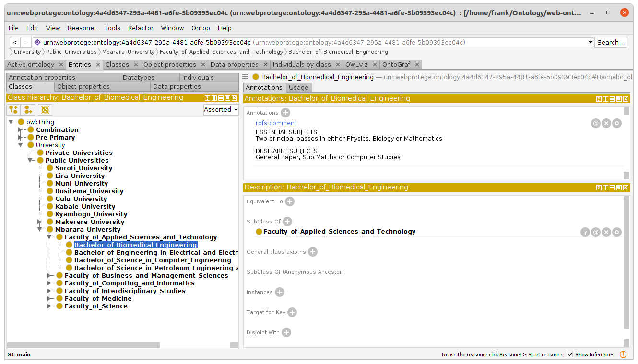Select Bachelor_of_Science_in_Computer_Engineering class

[x=153, y=260]
